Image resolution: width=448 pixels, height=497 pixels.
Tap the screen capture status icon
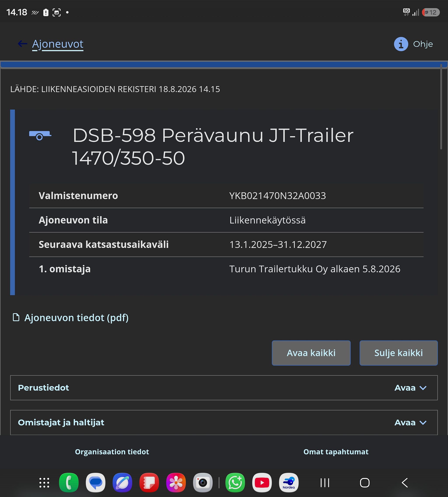57,12
